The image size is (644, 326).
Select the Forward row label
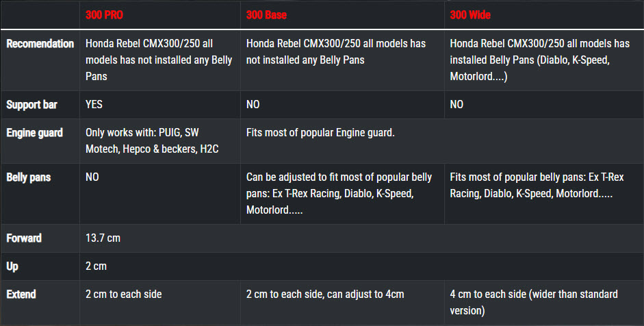click(x=24, y=238)
